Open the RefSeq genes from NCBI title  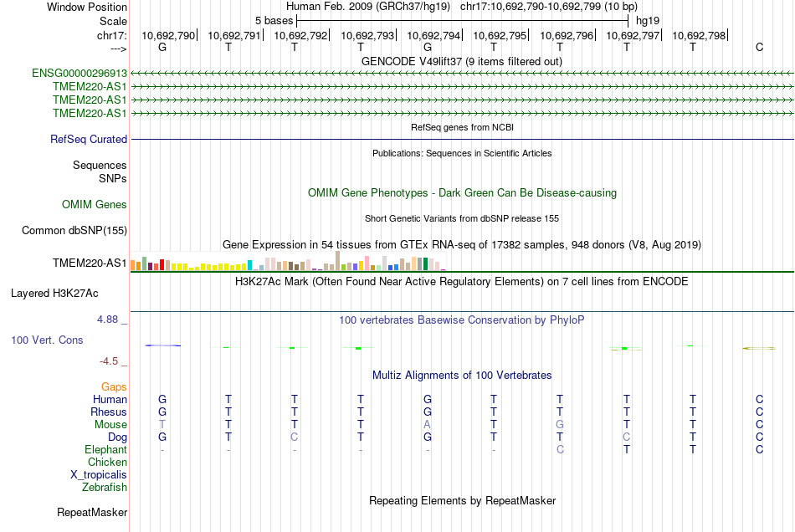462,127
